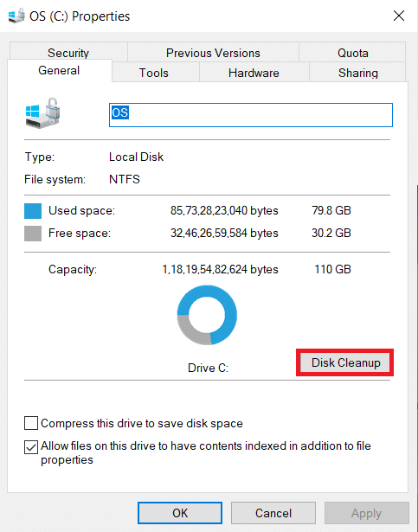This screenshot has width=418, height=532.
Task: Enable Compress this drive checkbox
Action: click(x=31, y=423)
